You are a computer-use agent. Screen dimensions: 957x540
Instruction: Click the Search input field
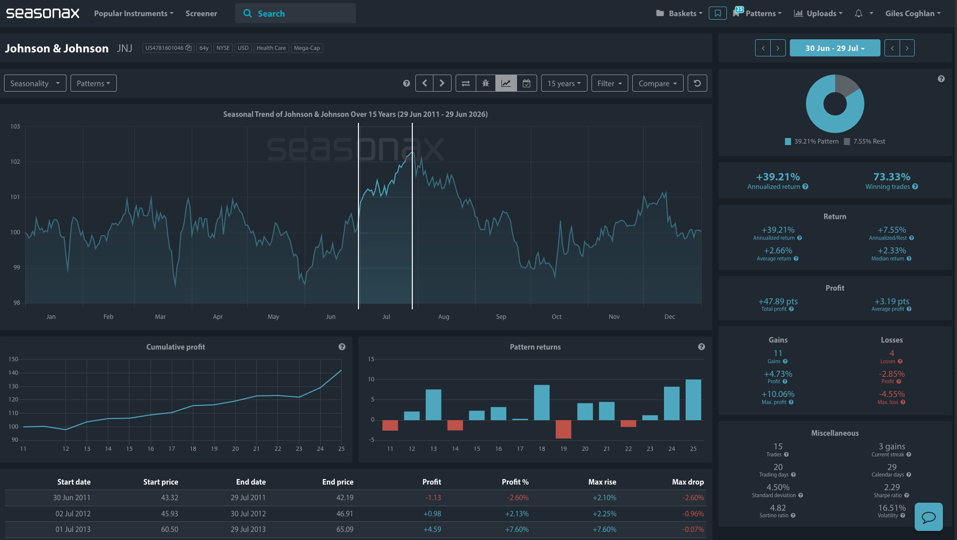point(295,13)
